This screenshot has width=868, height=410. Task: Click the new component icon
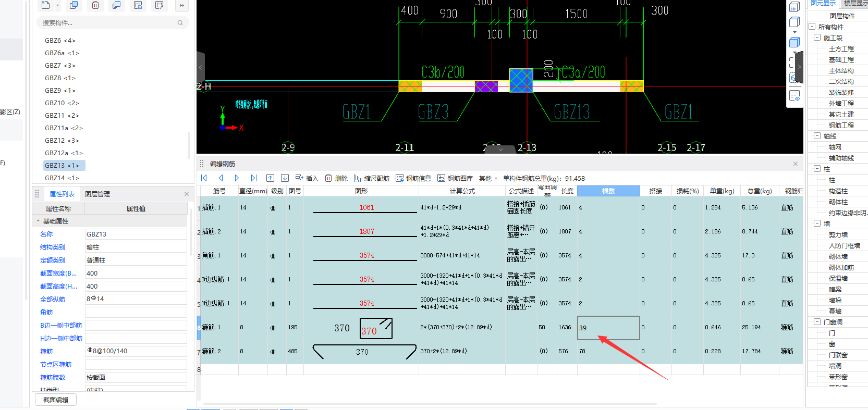46,5
